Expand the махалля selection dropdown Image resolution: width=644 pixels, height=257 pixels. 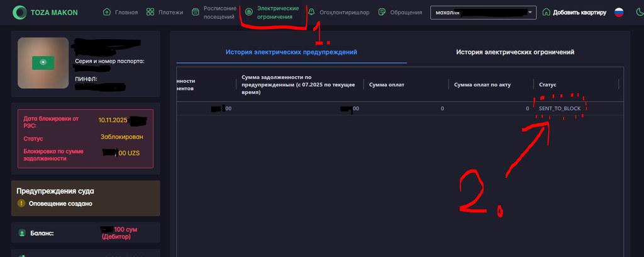530,12
